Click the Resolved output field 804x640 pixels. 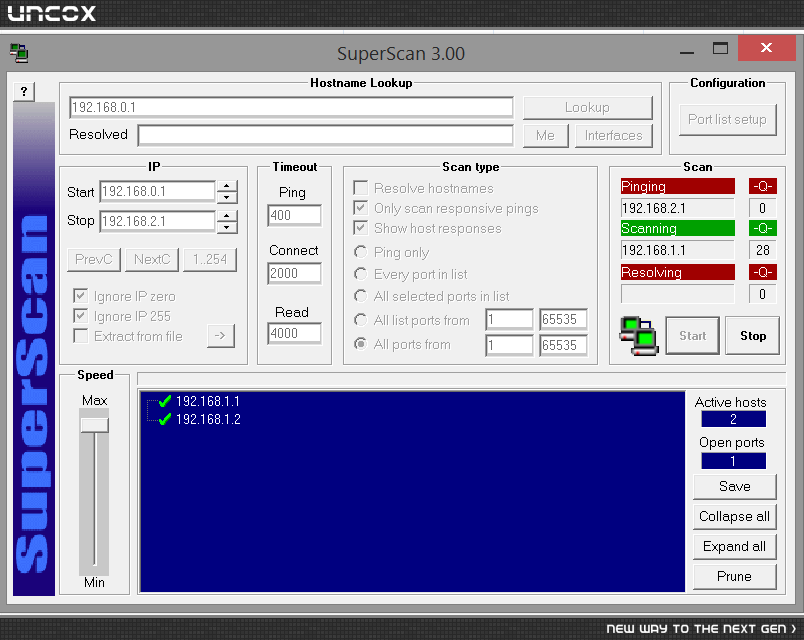click(326, 135)
